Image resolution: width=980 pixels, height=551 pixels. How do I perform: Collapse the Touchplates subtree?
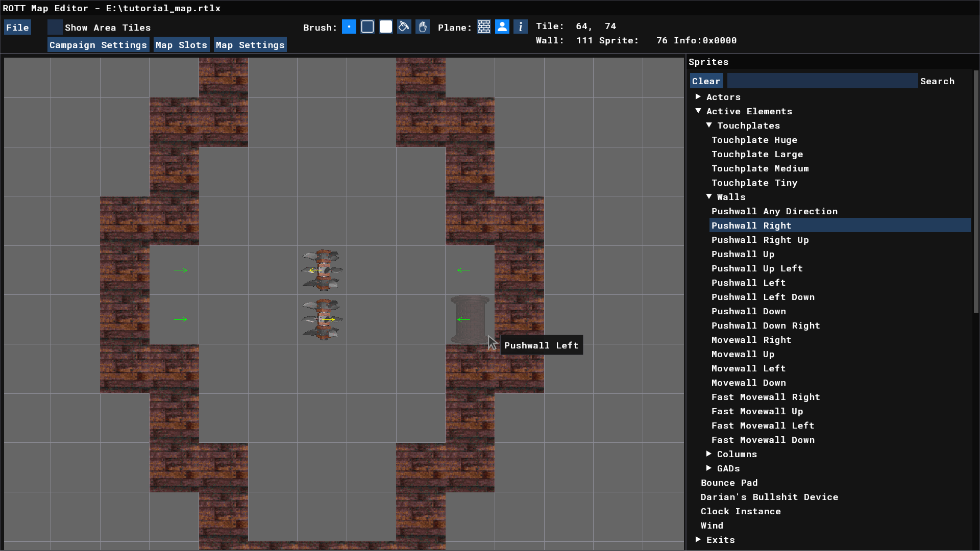pyautogui.click(x=709, y=126)
